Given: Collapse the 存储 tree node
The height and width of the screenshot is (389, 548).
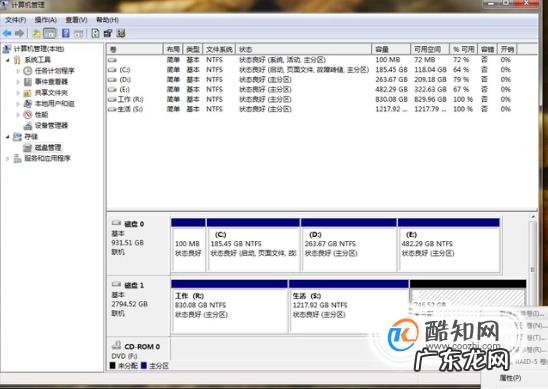Looking at the screenshot, I should click(x=8, y=137).
